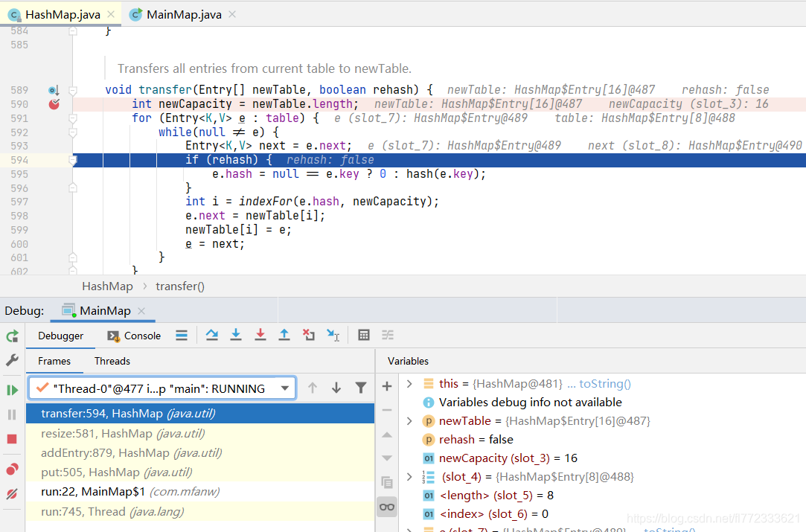The width and height of the screenshot is (806, 532).
Task: Show execution point icon
Action: coord(182,336)
